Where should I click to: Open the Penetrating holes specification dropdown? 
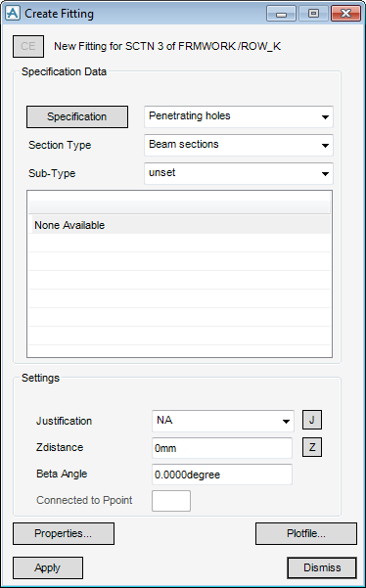point(239,116)
